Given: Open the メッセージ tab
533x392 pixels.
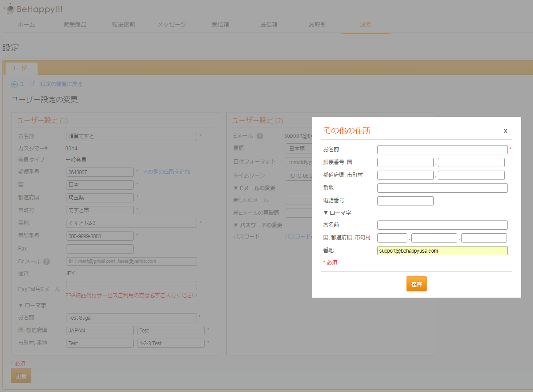Looking at the screenshot, I should click(172, 25).
